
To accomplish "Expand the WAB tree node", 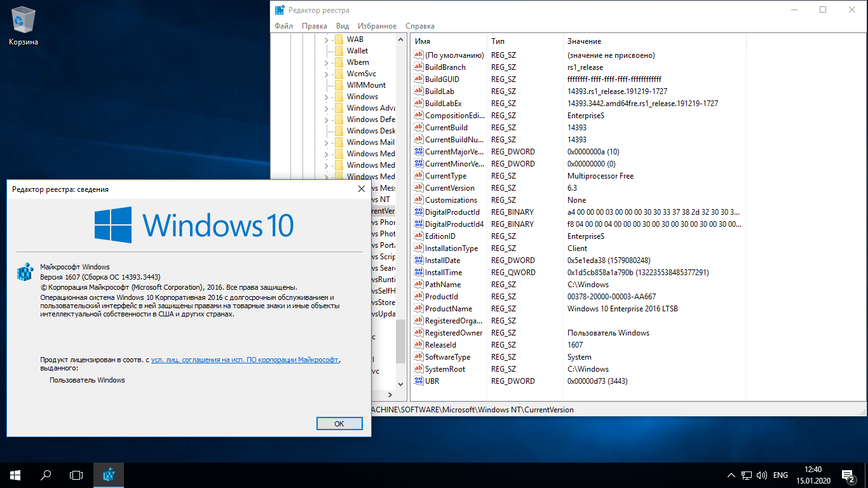I will (x=326, y=39).
